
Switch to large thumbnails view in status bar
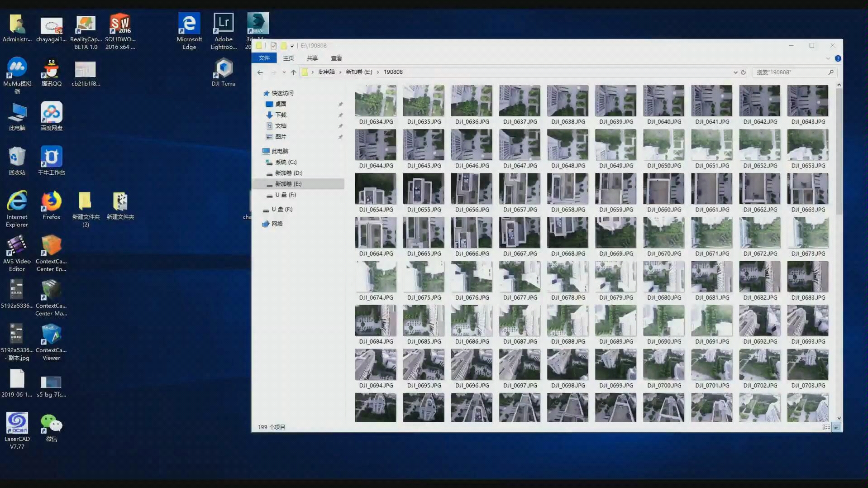837,427
